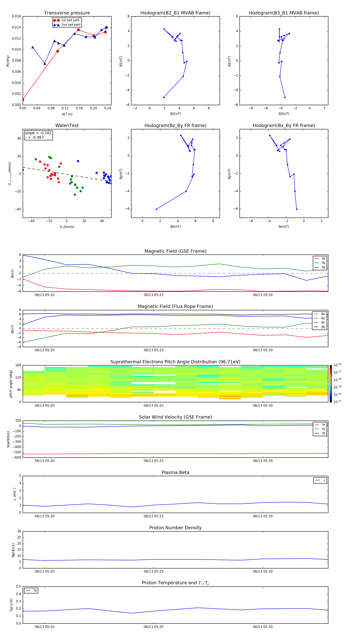Click the "Solar Wind Velocity (GSE Frame)" title

[175, 417]
